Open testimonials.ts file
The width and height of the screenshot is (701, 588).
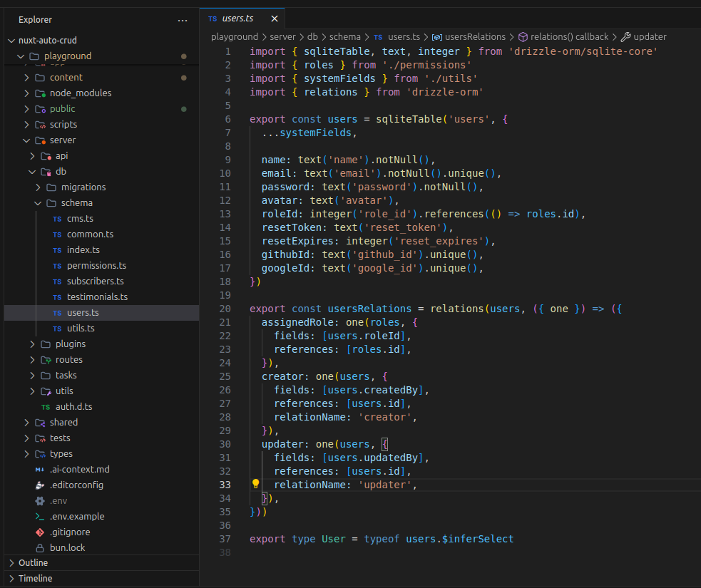pyautogui.click(x=97, y=296)
